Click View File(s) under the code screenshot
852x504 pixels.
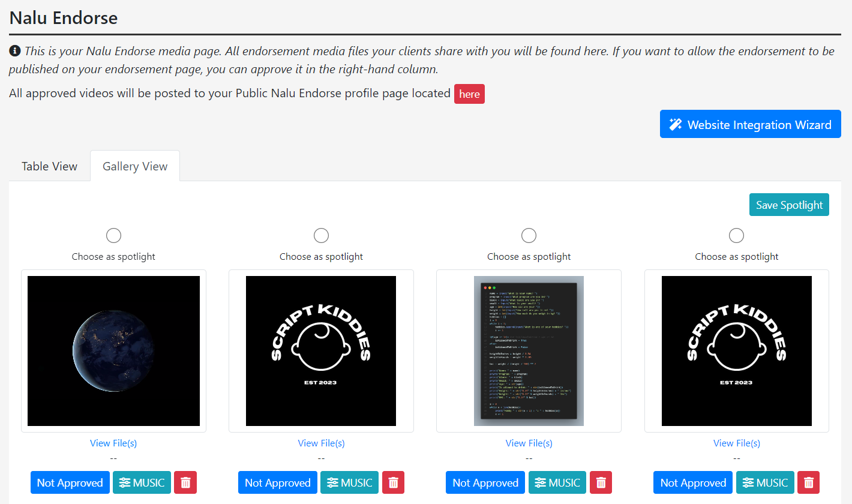click(529, 443)
